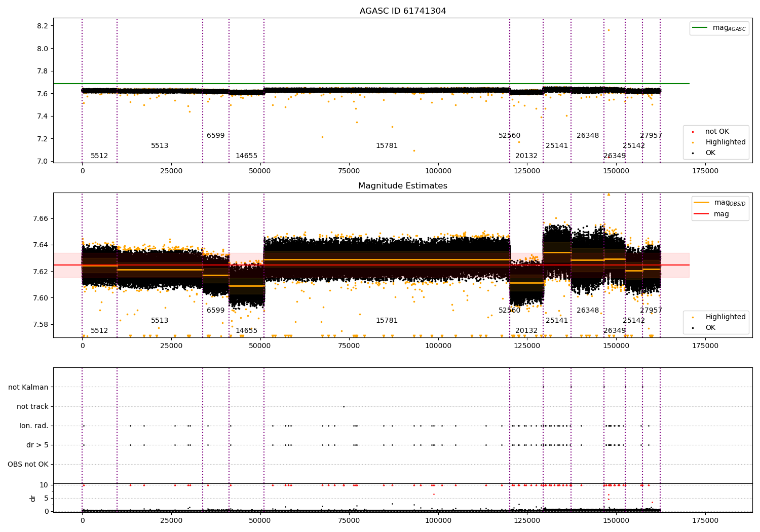The image size is (760, 532).
Task: Click obsid label 6599 in the Magnitude Estimates panel
Action: (x=215, y=311)
